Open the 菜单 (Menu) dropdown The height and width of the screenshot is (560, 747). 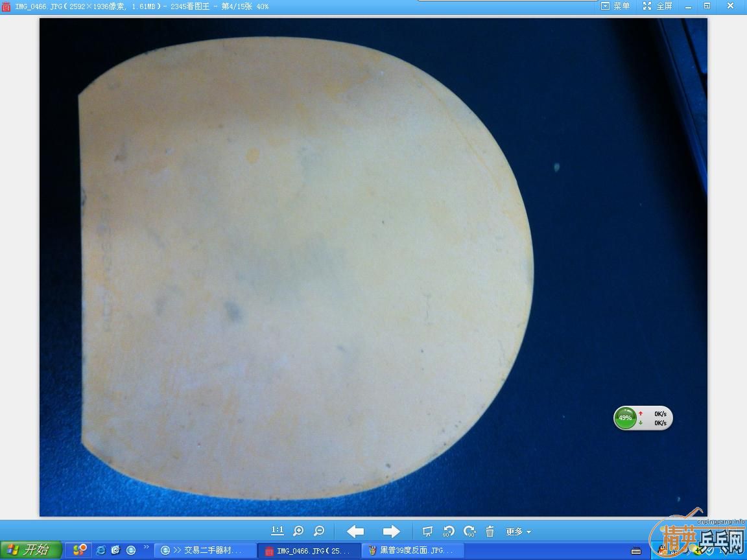coord(615,6)
